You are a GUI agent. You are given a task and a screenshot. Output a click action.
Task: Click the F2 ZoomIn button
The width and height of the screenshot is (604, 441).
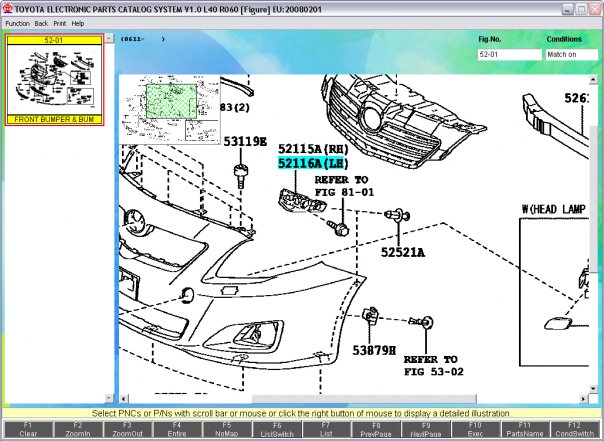[78, 429]
